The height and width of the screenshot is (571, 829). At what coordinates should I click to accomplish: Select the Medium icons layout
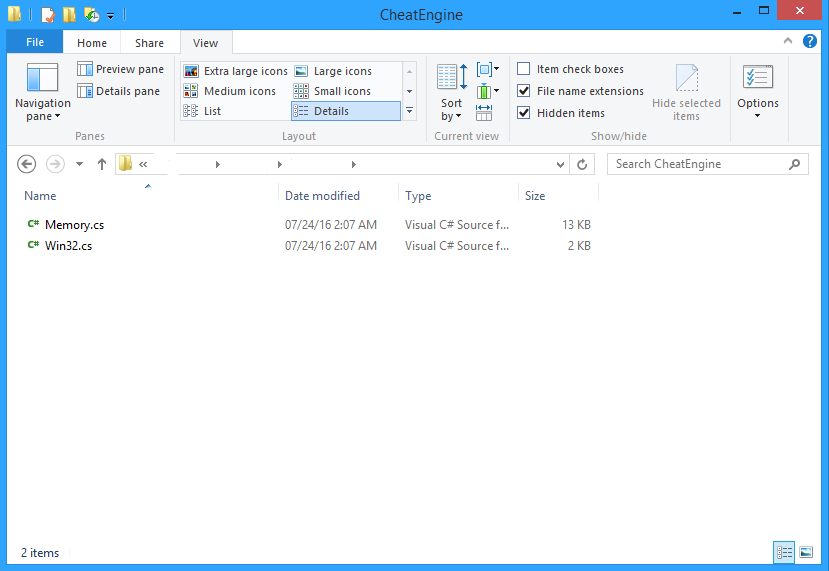[x=231, y=91]
